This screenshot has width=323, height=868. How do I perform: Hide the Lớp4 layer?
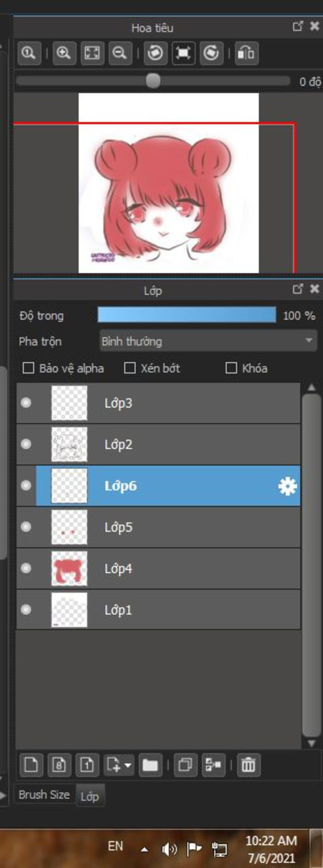pos(26,569)
